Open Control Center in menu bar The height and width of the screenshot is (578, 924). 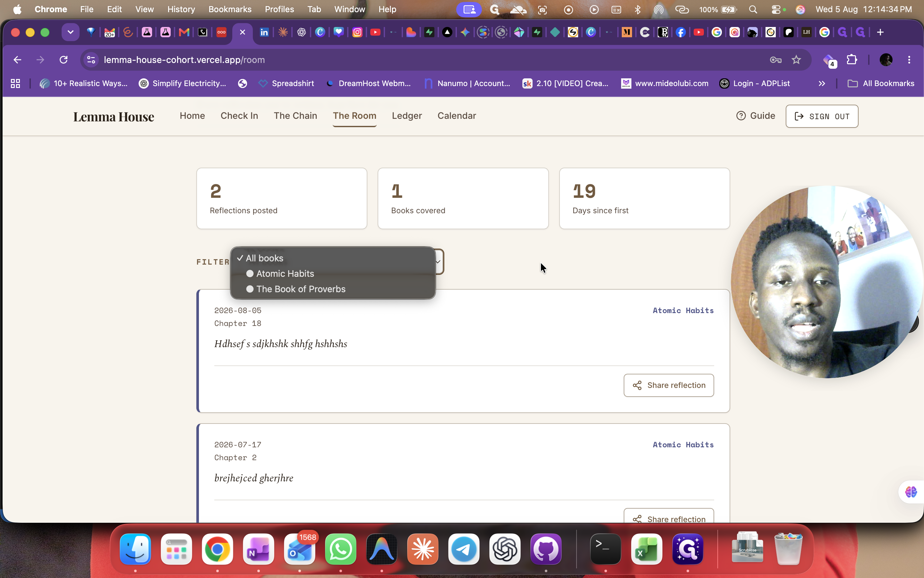(x=776, y=9)
